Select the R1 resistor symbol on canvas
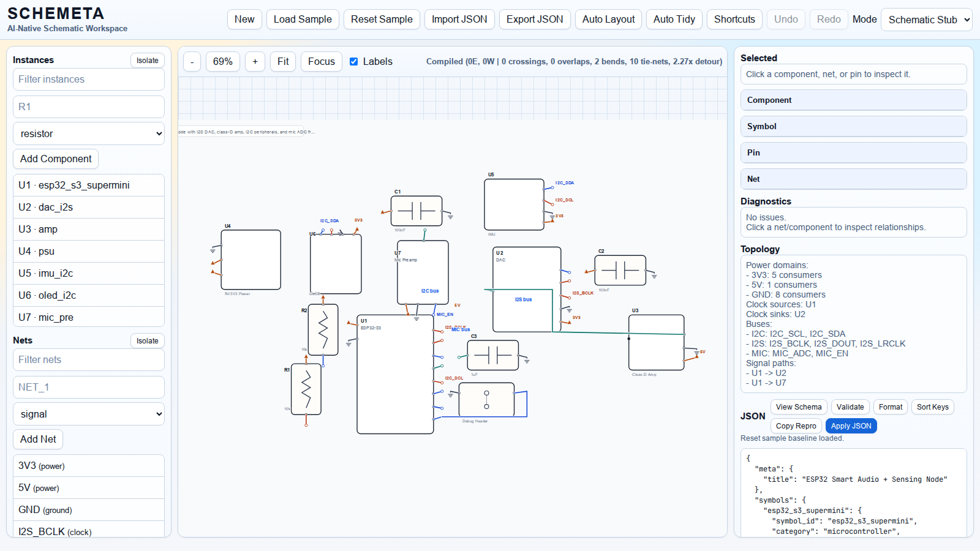This screenshot has height=551, width=980. pyautogui.click(x=306, y=389)
